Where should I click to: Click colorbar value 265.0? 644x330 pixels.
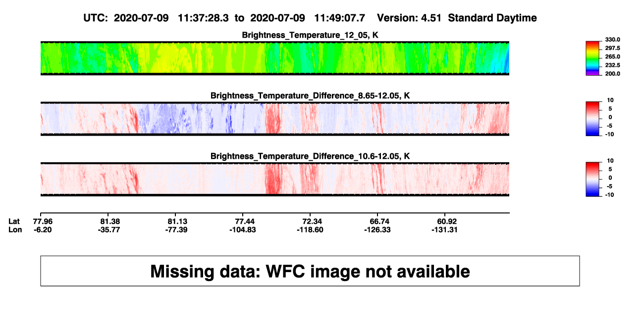pos(613,57)
